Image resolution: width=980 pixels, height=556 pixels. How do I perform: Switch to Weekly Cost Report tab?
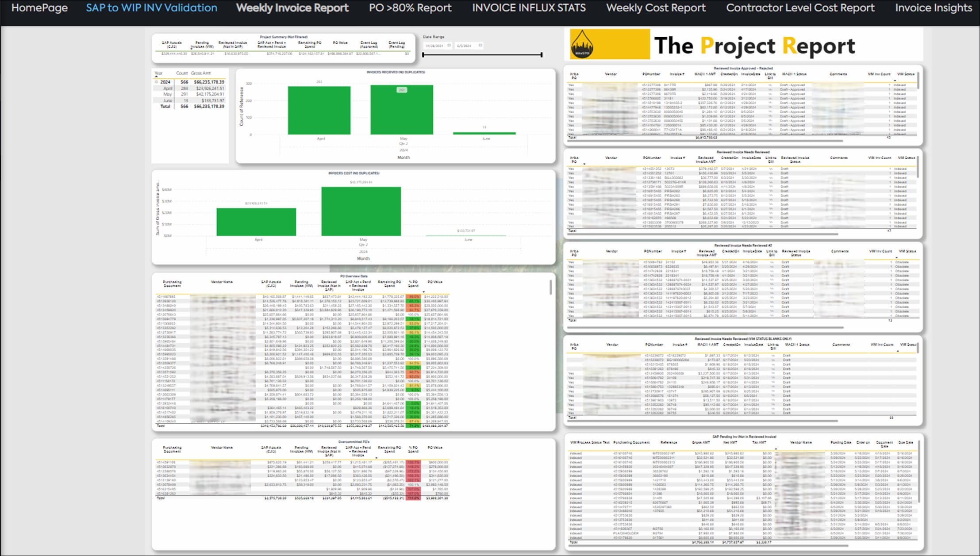(656, 8)
